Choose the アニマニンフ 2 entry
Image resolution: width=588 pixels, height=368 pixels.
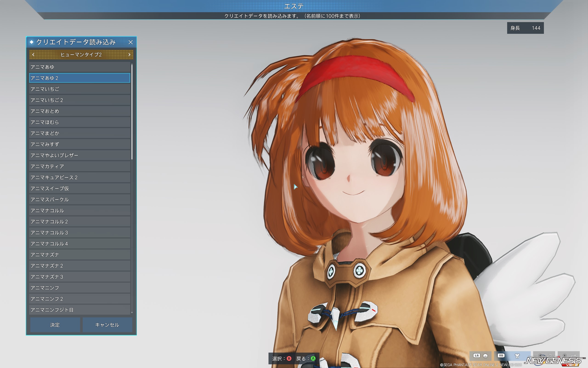click(80, 299)
